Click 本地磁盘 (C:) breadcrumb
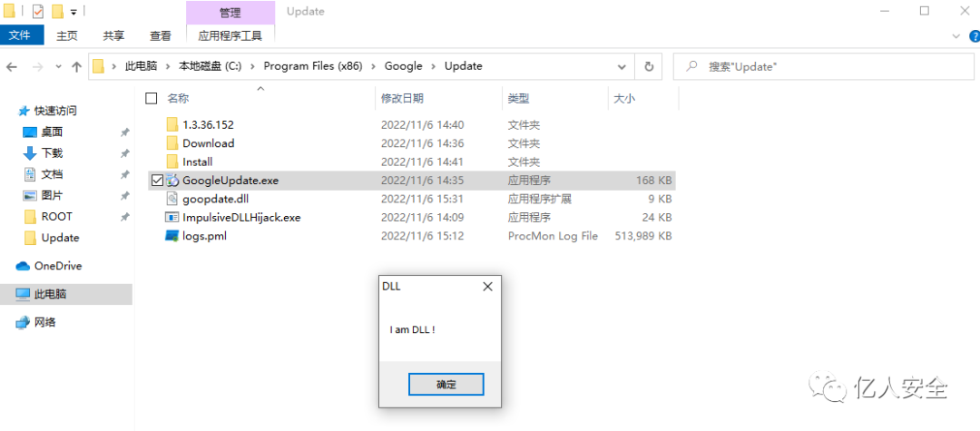The width and height of the screenshot is (980, 431). [210, 66]
